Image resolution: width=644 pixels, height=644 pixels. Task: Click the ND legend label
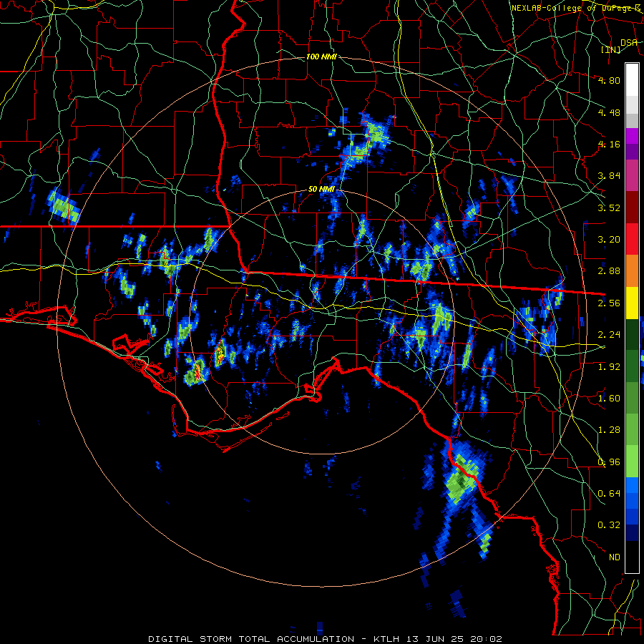coord(615,557)
